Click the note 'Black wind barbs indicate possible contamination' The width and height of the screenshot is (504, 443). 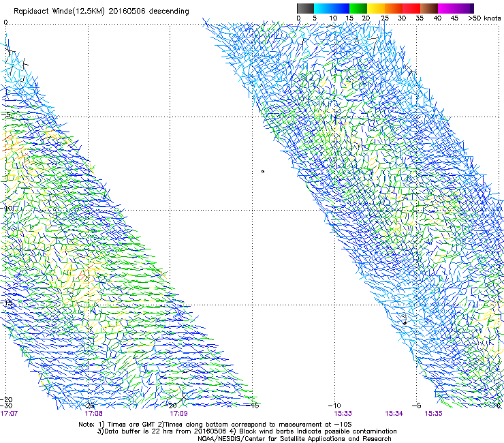point(318,431)
